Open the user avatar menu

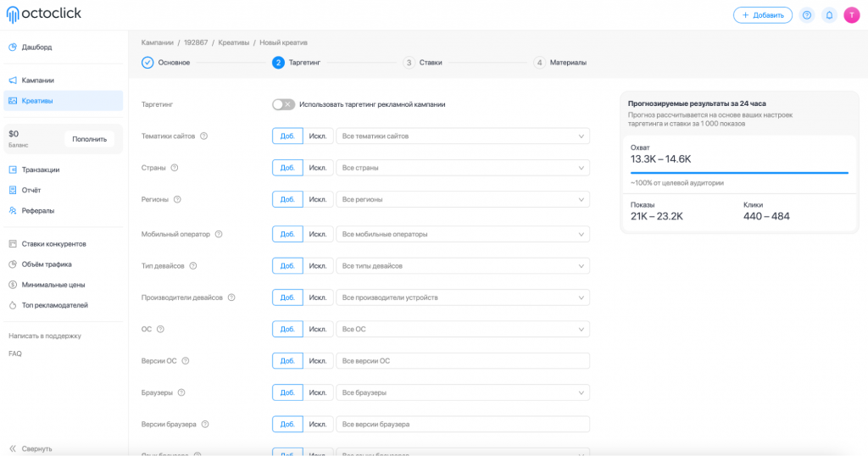point(851,15)
